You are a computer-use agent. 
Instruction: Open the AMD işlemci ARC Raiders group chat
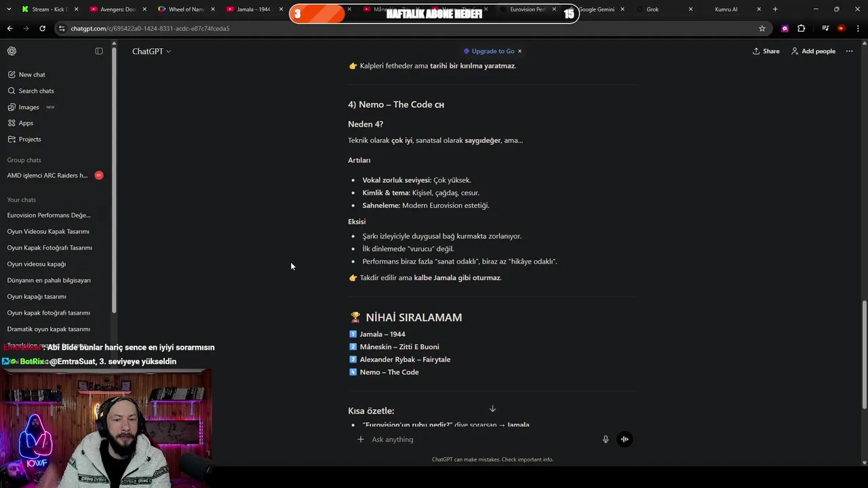56,176
